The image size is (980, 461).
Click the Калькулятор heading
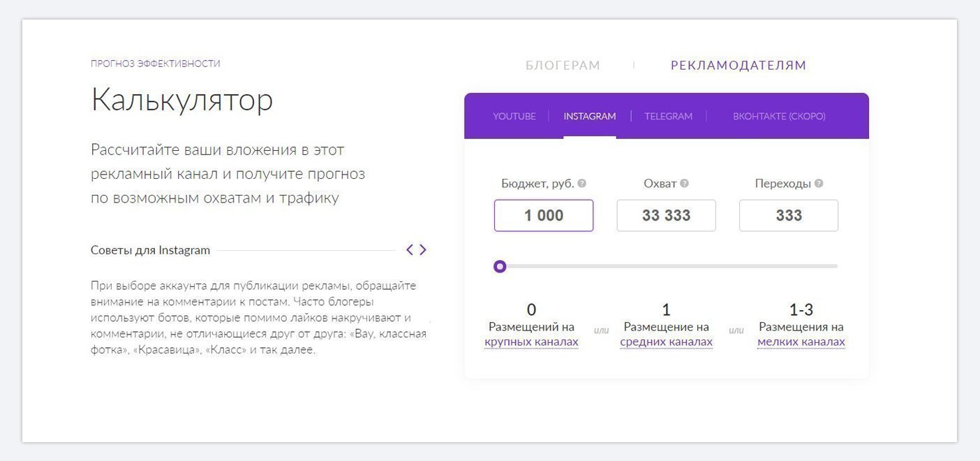pos(181,100)
